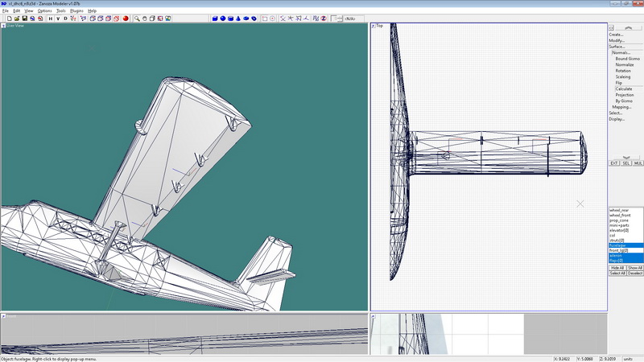Click the red sphere render icon
This screenshot has width=644, height=362.
click(x=126, y=18)
